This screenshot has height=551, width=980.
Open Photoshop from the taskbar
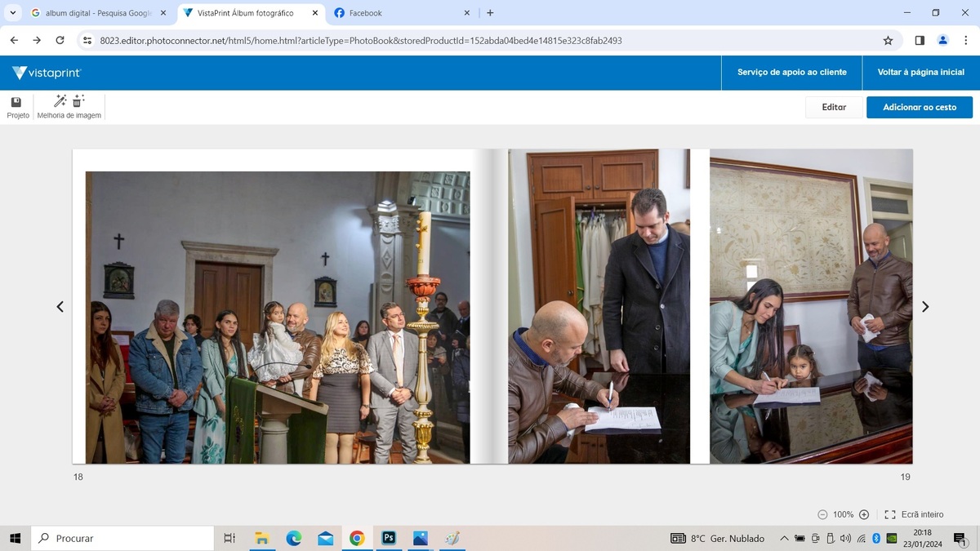coord(389,538)
